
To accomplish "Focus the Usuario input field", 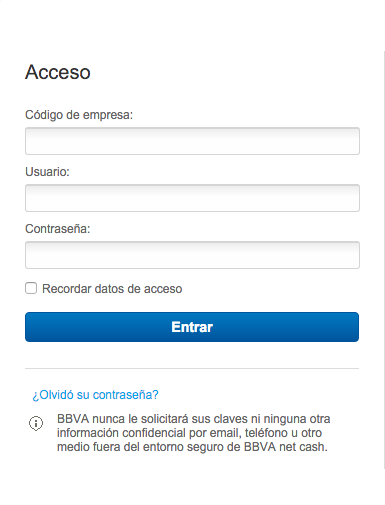I will pos(192,198).
